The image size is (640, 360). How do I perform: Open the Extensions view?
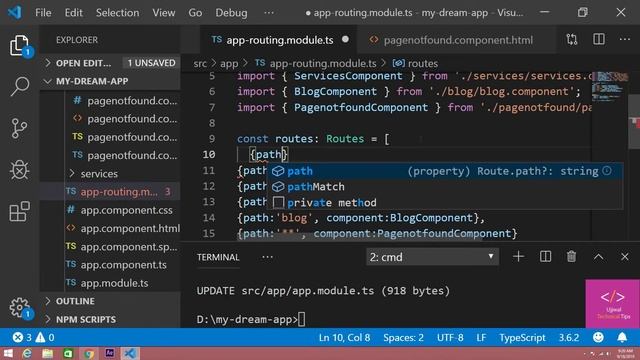19,211
